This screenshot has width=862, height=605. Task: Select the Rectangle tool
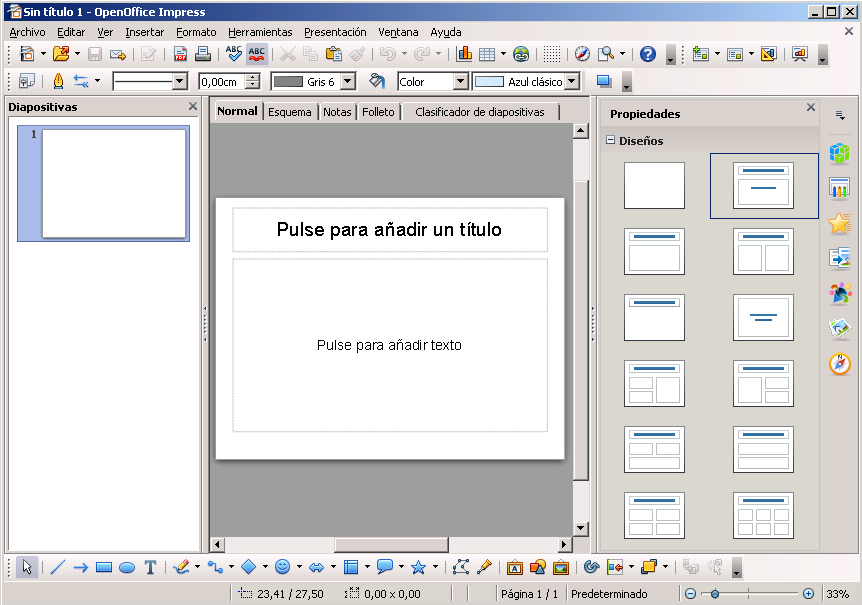pos(104,567)
